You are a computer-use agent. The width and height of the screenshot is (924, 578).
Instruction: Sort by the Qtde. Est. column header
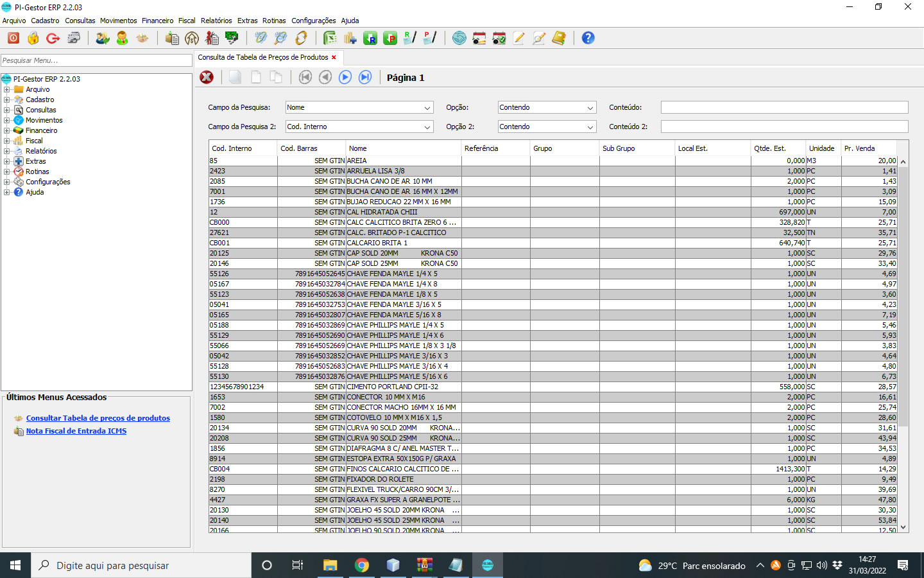point(778,148)
